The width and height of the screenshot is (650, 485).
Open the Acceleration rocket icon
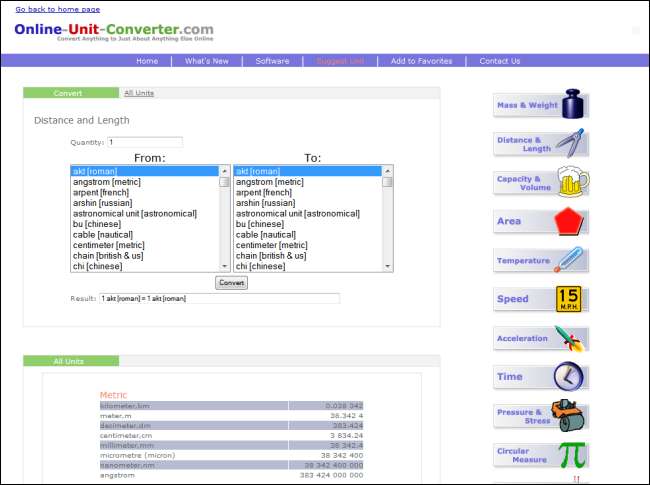[x=569, y=338]
